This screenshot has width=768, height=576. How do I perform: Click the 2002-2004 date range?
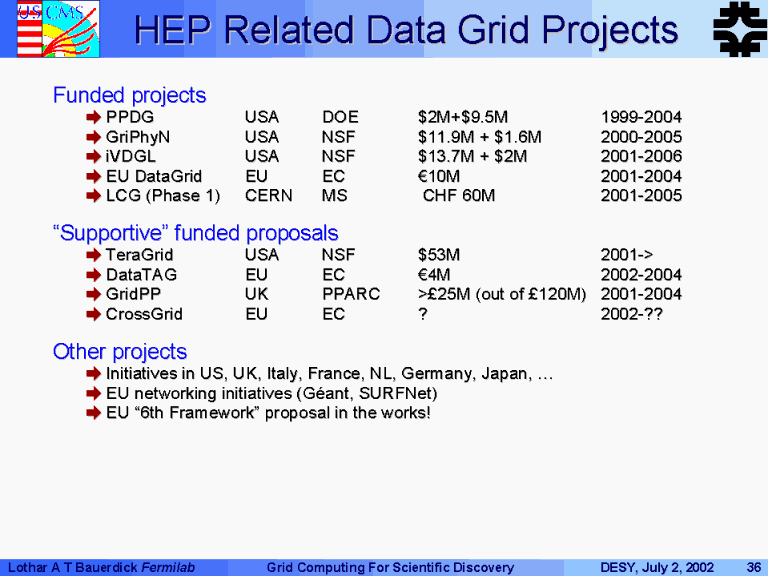(641, 275)
